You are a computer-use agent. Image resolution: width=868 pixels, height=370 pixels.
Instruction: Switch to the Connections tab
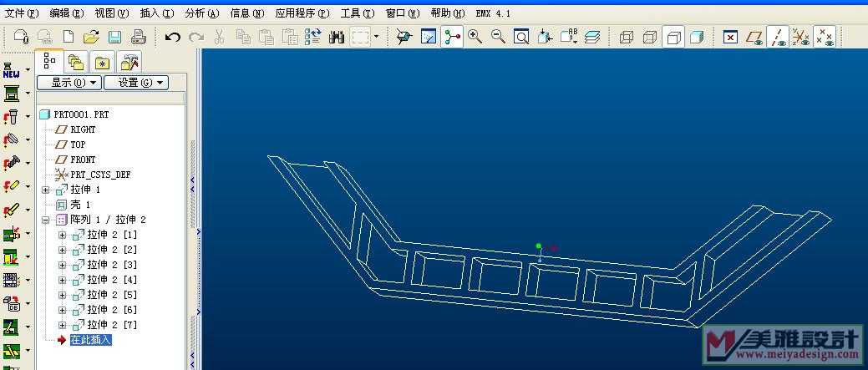[130, 63]
